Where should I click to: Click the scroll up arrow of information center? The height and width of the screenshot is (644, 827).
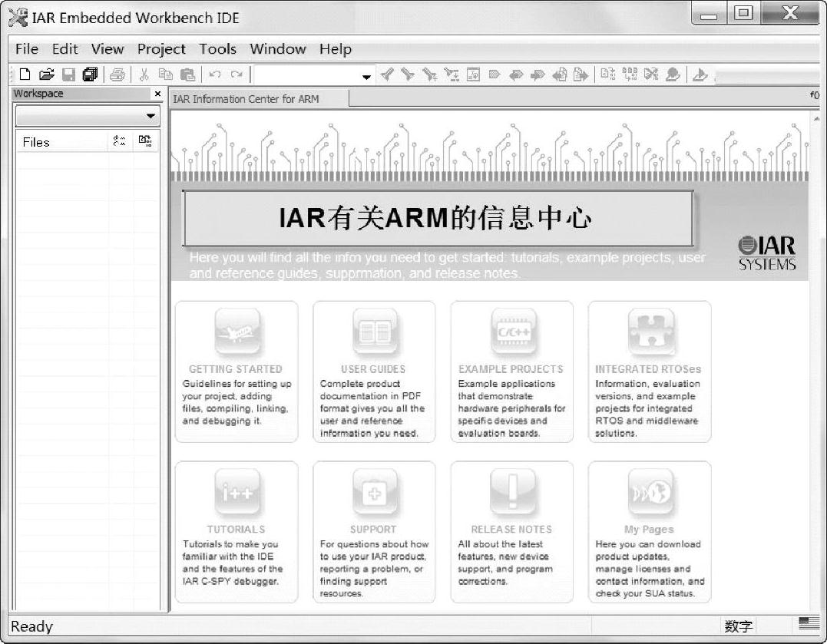(x=817, y=119)
